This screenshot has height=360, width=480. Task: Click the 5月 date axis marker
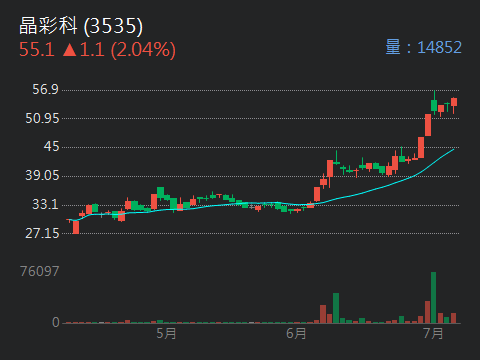(x=166, y=333)
